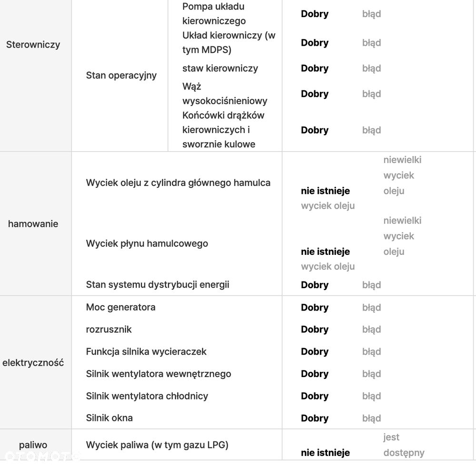Select "wyciek oleju" under brake master cylinder row

[328, 206]
